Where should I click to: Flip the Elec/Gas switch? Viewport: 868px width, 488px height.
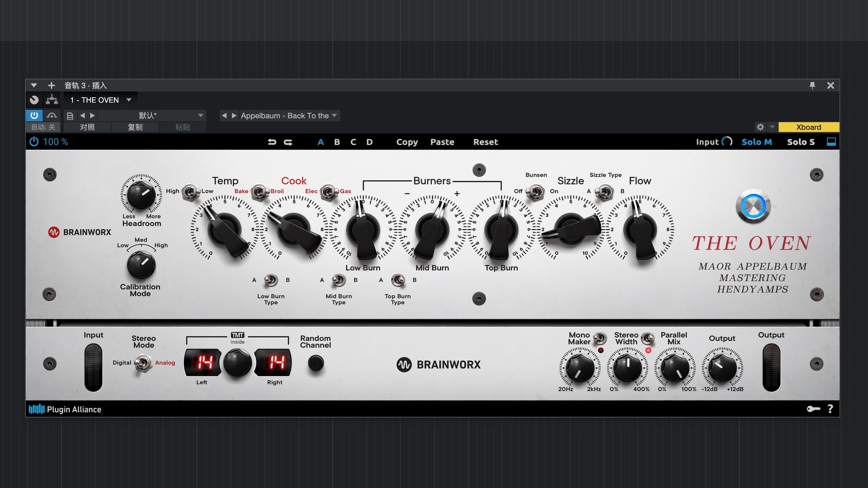[329, 192]
